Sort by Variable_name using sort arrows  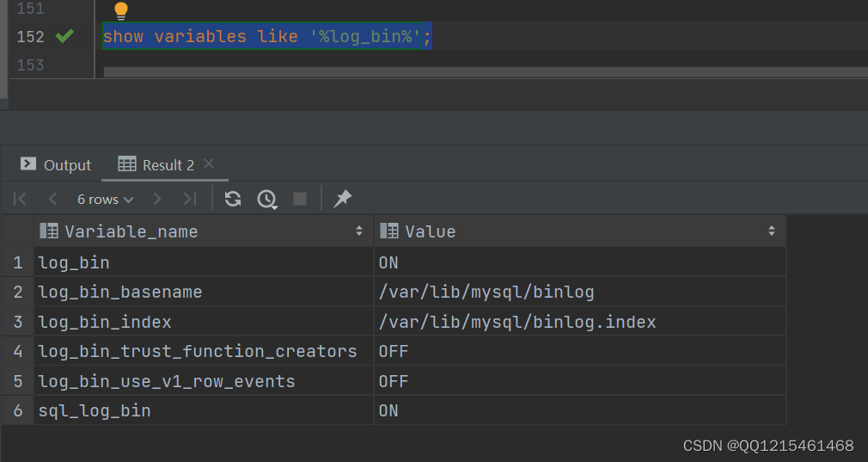tap(359, 231)
